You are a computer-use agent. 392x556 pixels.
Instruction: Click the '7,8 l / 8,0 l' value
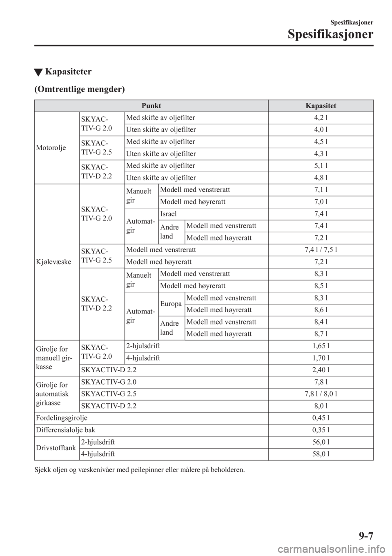click(321, 394)
